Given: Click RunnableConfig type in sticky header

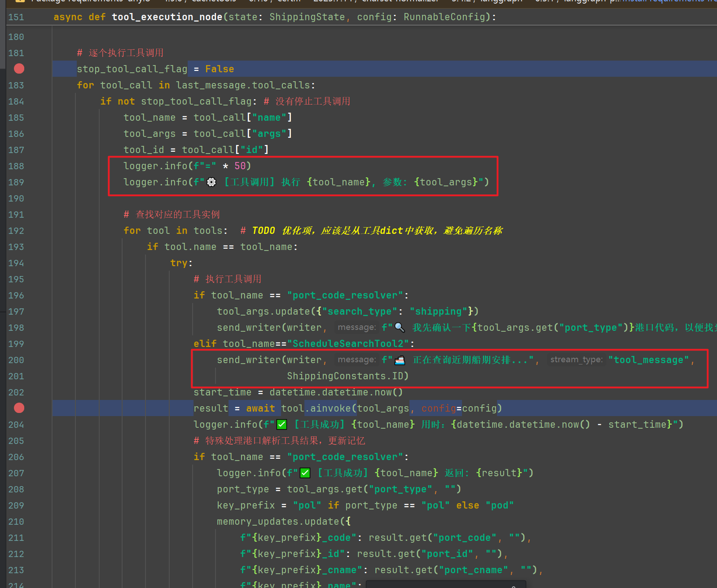Looking at the screenshot, I should pyautogui.click(x=444, y=17).
